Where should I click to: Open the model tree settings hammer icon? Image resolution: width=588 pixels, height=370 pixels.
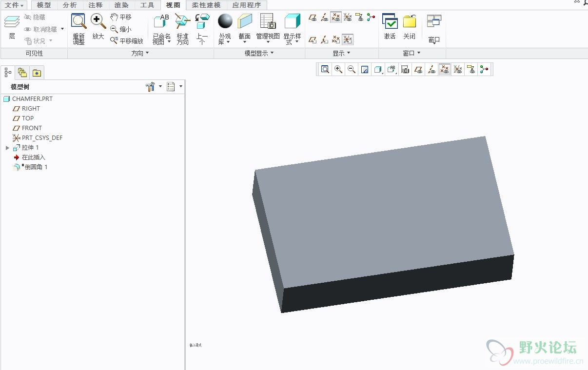150,87
